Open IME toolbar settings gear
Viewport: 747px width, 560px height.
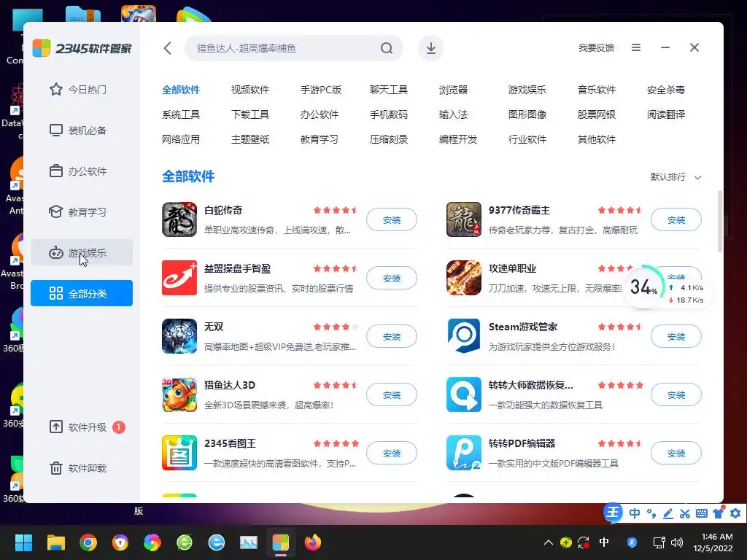point(735,513)
